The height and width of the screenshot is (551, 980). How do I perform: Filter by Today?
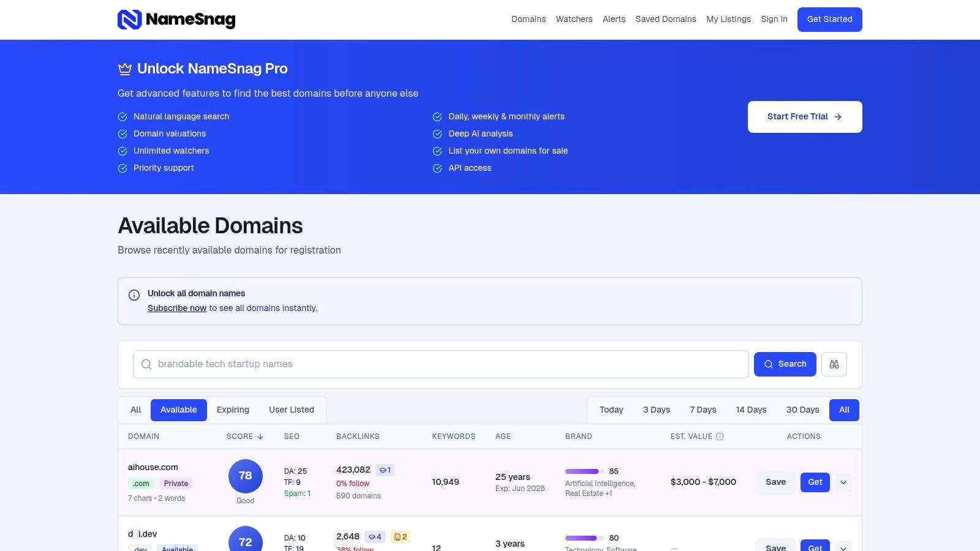pos(611,410)
